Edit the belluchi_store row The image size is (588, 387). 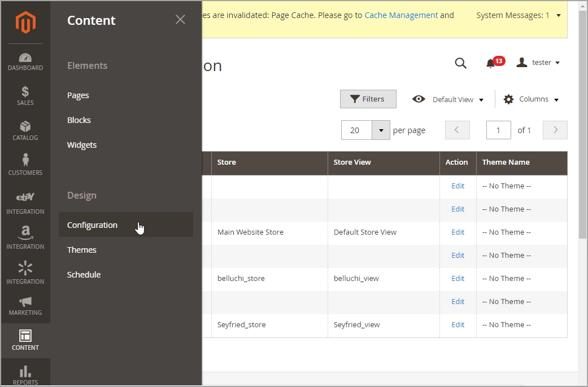(458, 278)
